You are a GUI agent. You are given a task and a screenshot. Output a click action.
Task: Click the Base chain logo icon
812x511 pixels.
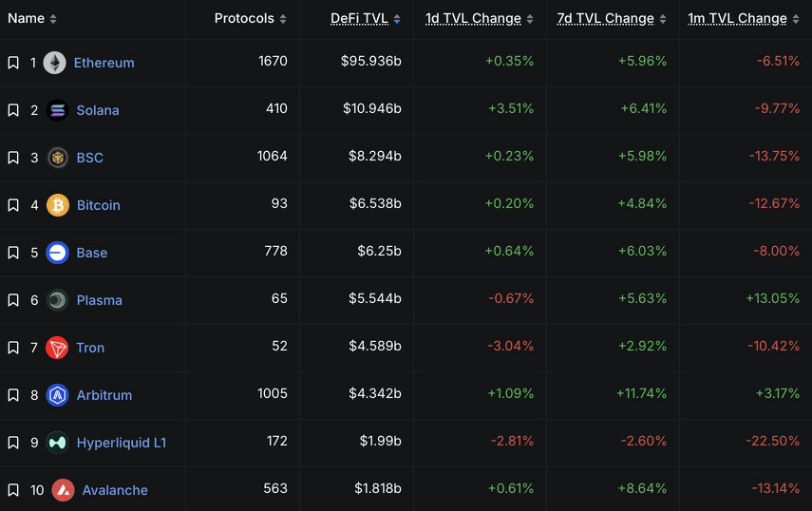tap(57, 253)
